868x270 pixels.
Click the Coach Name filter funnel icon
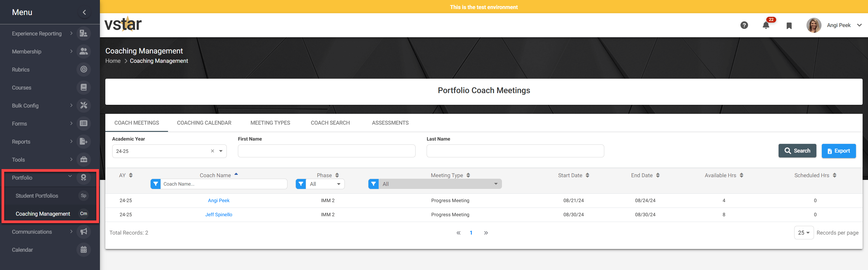pyautogui.click(x=156, y=184)
